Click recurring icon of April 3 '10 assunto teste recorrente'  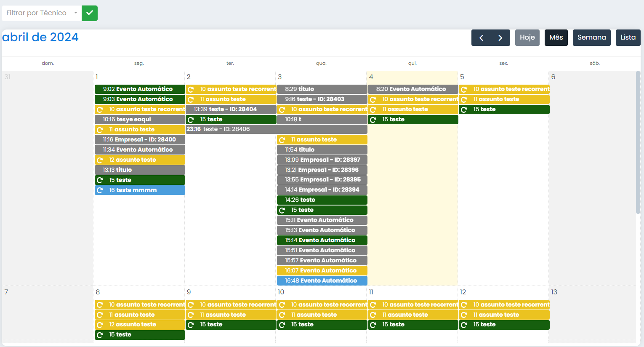(x=282, y=109)
